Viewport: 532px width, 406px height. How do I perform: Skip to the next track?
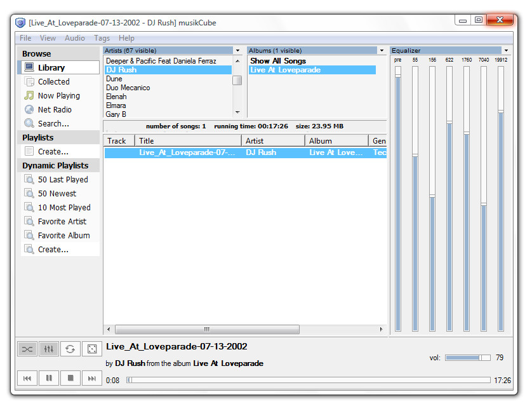click(92, 378)
